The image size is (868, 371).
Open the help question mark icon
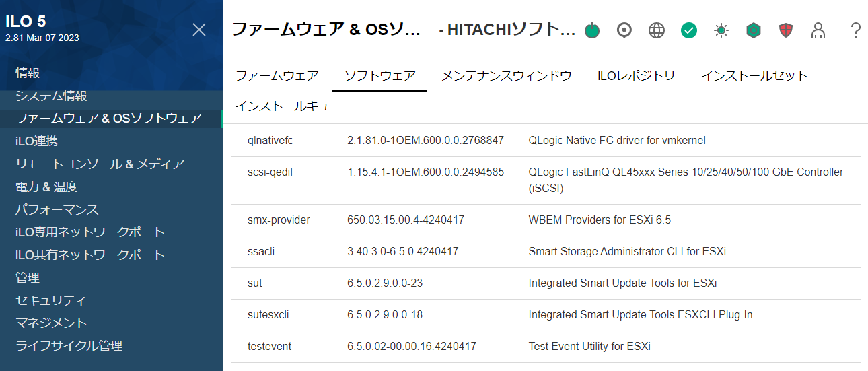(x=856, y=30)
